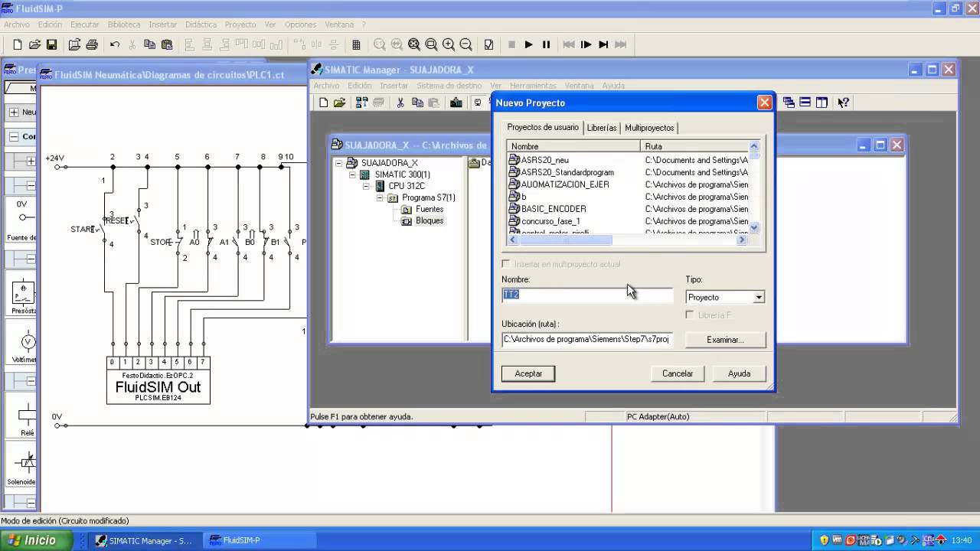Open Proyecto menu in FluidSIM-P
The image size is (980, 551).
240,24
